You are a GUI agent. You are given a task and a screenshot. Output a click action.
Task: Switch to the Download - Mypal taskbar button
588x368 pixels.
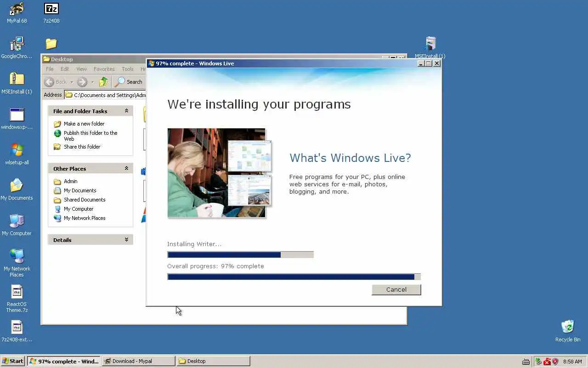139,361
